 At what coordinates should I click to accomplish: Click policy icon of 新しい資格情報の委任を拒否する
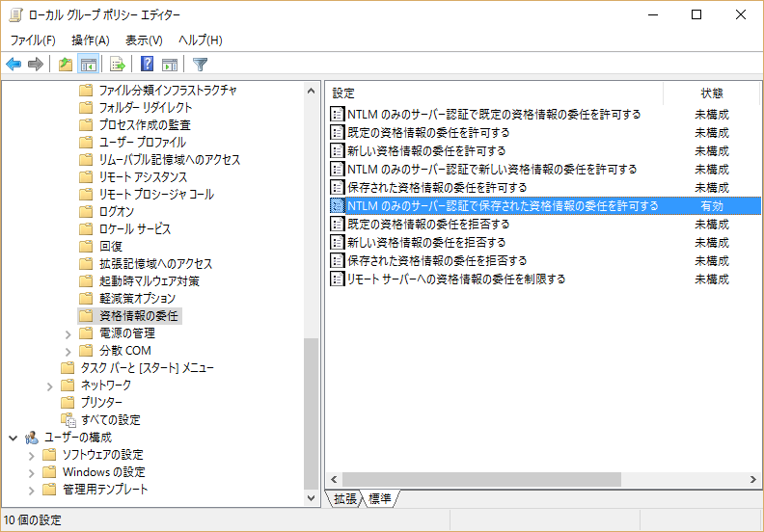[x=337, y=242]
